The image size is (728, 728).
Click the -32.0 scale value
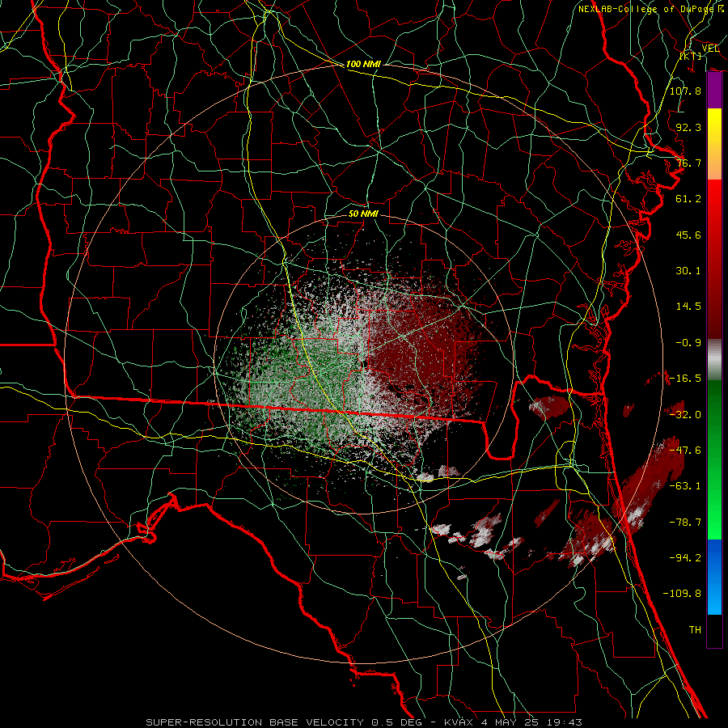685,415
